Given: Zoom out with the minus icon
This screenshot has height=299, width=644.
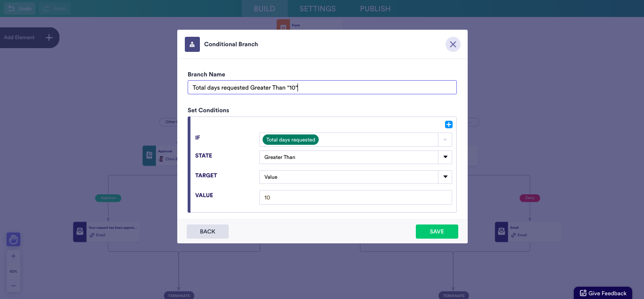Looking at the screenshot, I should 13,286.
